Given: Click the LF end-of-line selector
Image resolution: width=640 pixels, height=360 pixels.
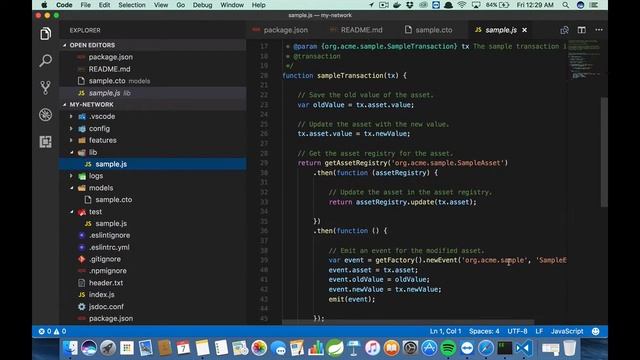Looking at the screenshot, I should (x=539, y=331).
